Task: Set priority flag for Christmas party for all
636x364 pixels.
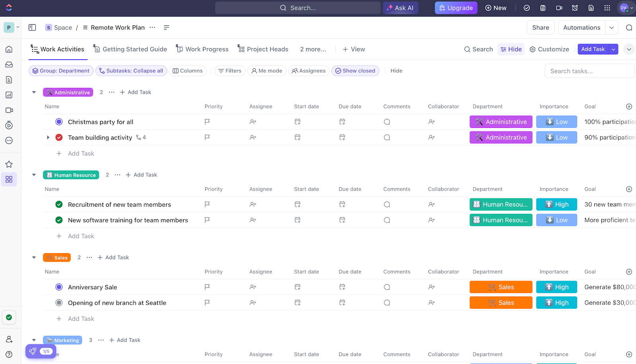Action: [207, 122]
